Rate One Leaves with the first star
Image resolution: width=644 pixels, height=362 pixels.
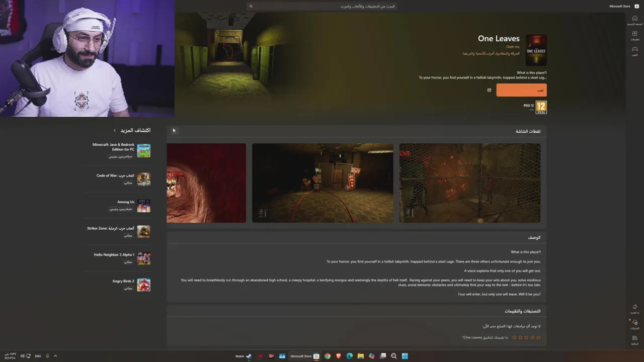coord(538,337)
